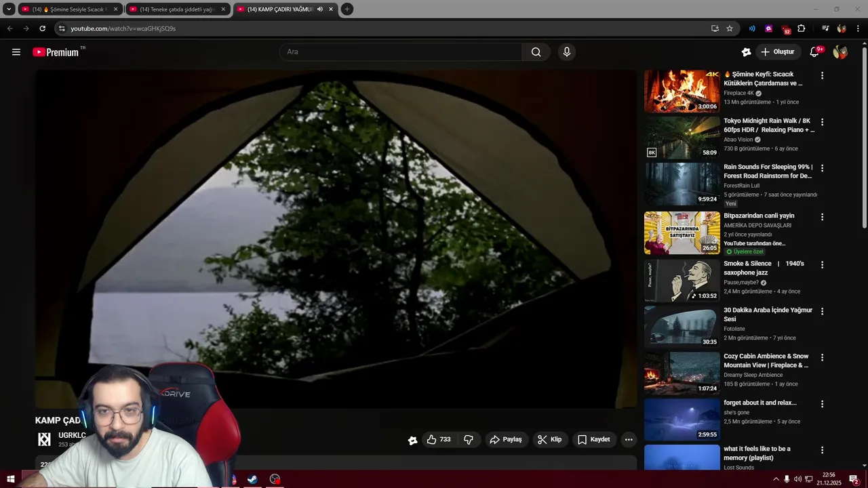The image size is (868, 488).
Task: Click the Ask sparkle icon beside Oluştur
Action: pyautogui.click(x=746, y=52)
